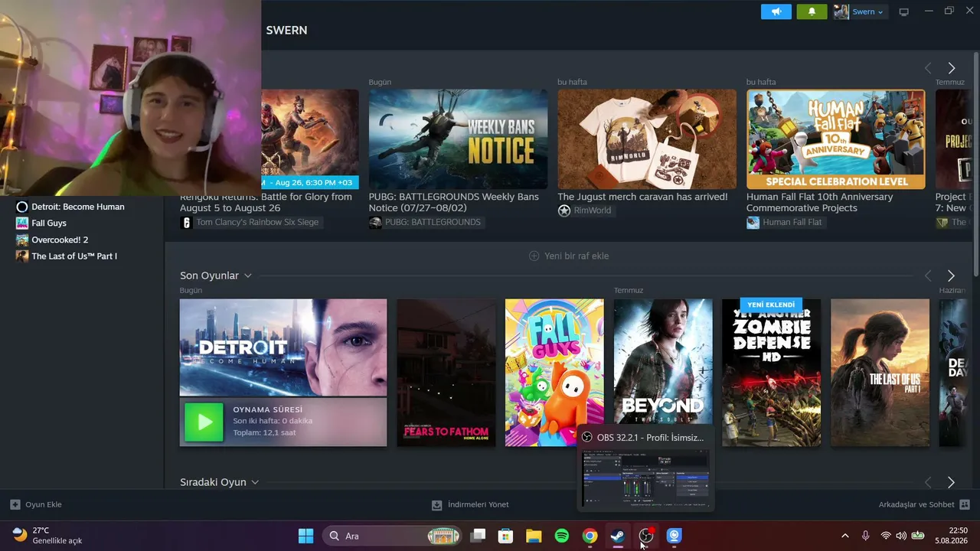
Task: Click the Steam icon in the taskbar
Action: click(618, 536)
